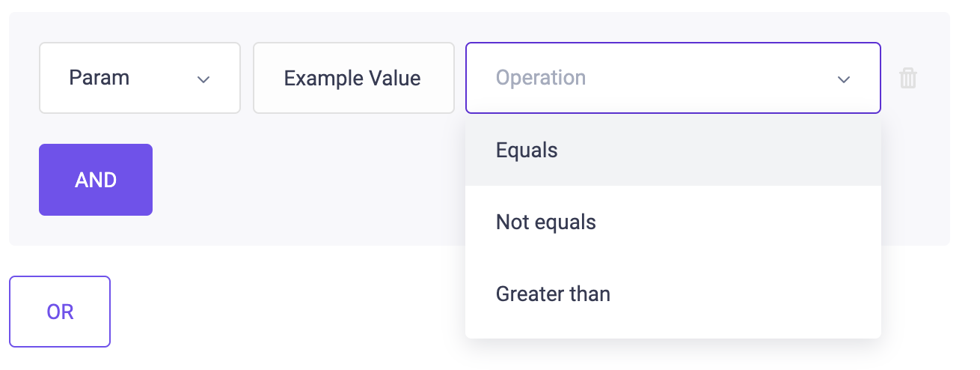Screen dimensions: 980x370
Task: Click the second option, Not equals
Action: click(673, 222)
